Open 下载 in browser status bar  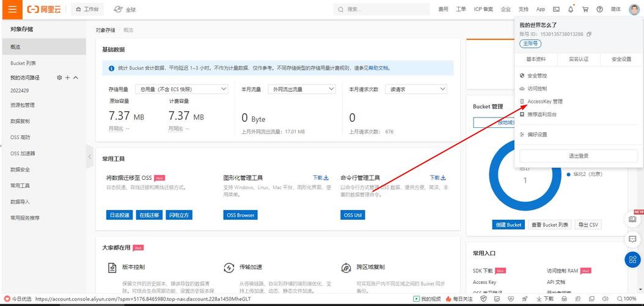(x=545, y=299)
